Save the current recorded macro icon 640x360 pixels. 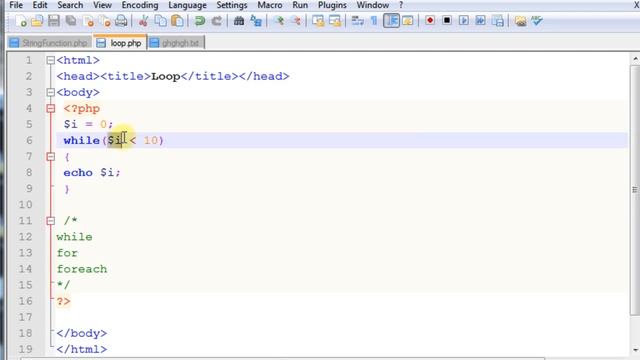pos(498,20)
